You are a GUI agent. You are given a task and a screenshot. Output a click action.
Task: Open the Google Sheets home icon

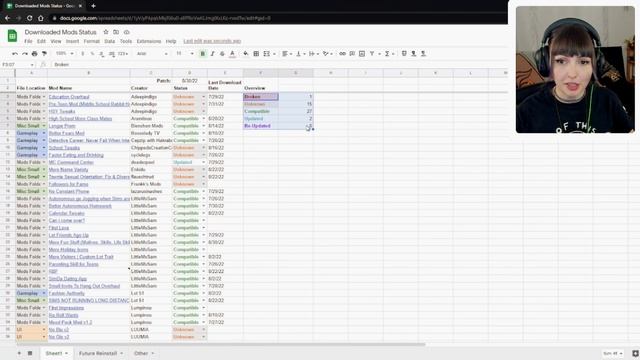point(12,36)
